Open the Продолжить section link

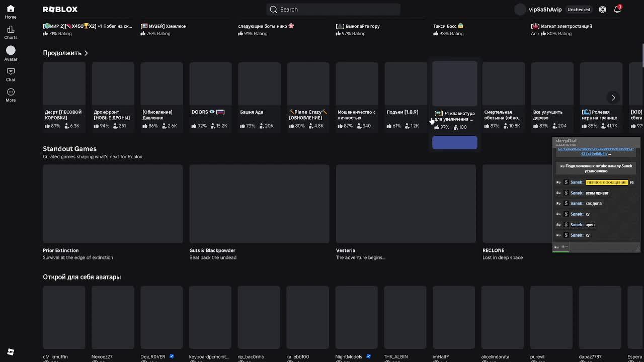click(x=65, y=53)
